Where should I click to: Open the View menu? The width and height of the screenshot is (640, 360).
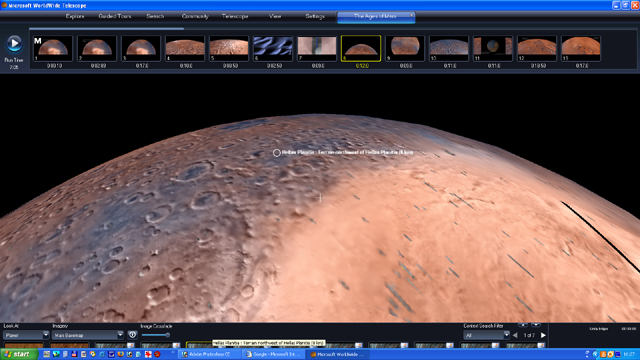pos(275,16)
